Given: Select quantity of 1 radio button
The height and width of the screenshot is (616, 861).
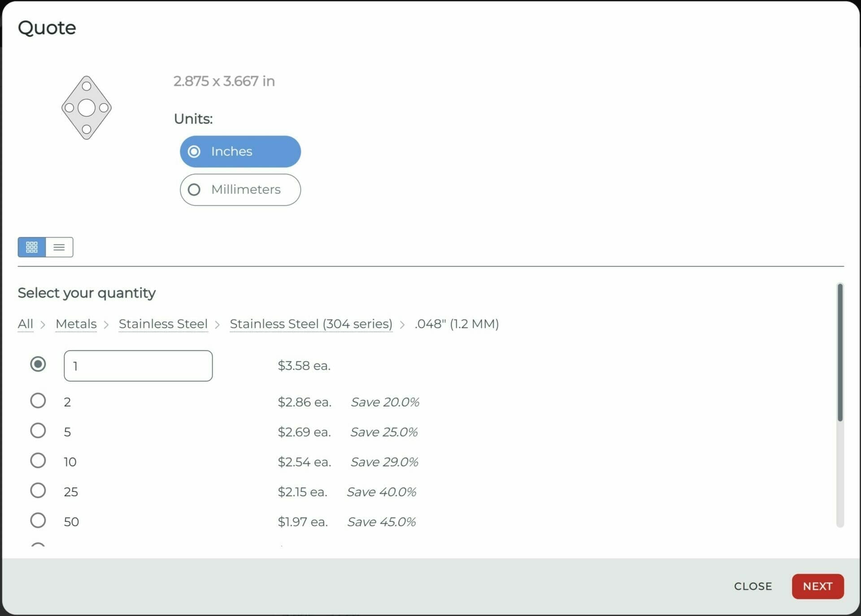Looking at the screenshot, I should (38, 365).
